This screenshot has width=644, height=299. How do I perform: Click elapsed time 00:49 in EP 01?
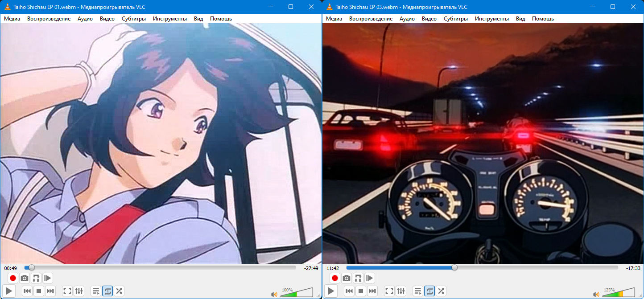[10, 268]
